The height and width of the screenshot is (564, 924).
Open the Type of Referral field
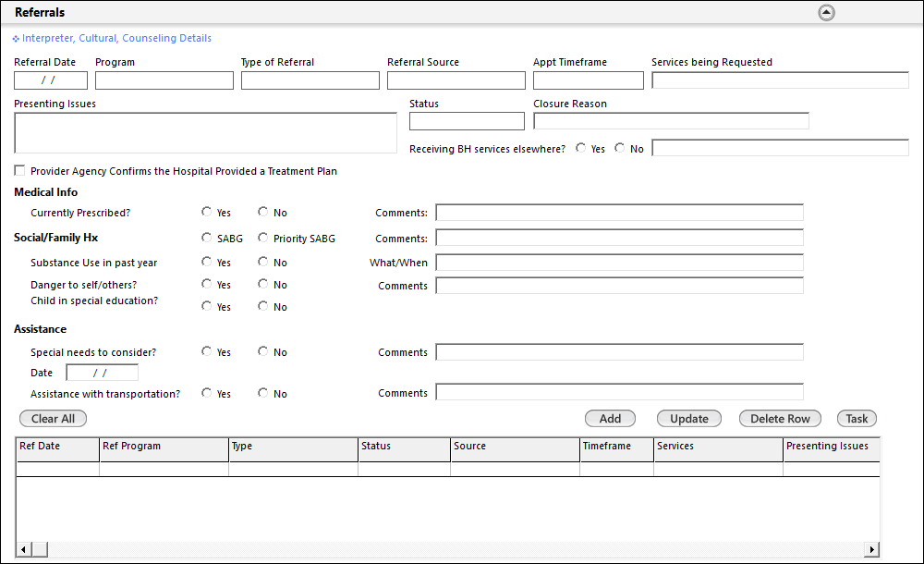pyautogui.click(x=310, y=80)
